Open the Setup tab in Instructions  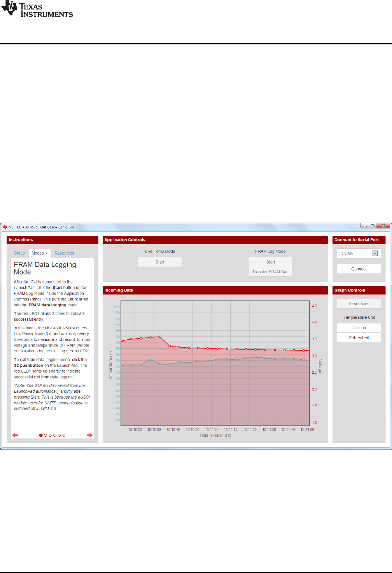click(x=19, y=253)
